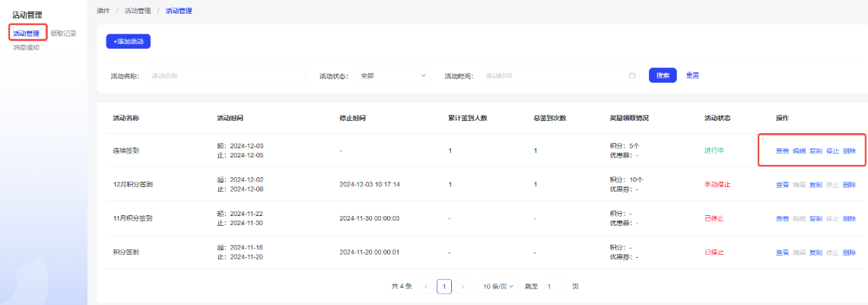868x305 pixels.
Task: Go to previous page arrow in pagination
Action: [x=426, y=287]
